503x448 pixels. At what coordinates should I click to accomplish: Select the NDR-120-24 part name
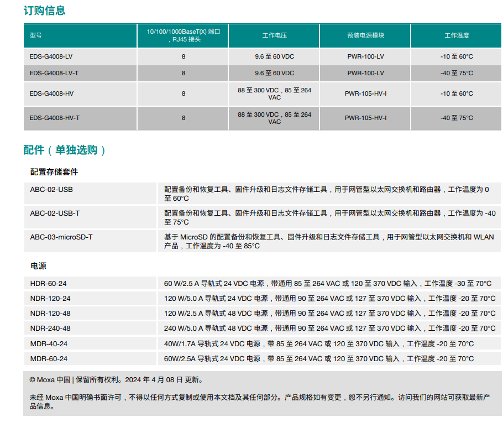pos(50,299)
